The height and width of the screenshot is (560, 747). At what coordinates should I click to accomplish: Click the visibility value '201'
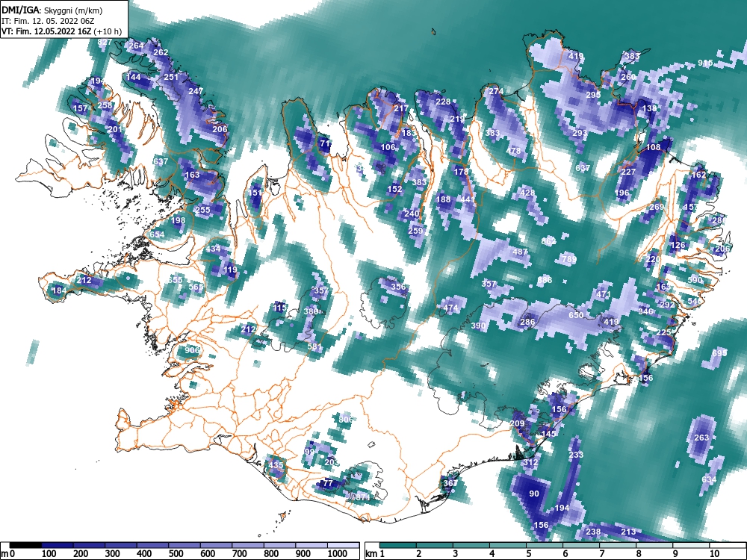(x=115, y=129)
